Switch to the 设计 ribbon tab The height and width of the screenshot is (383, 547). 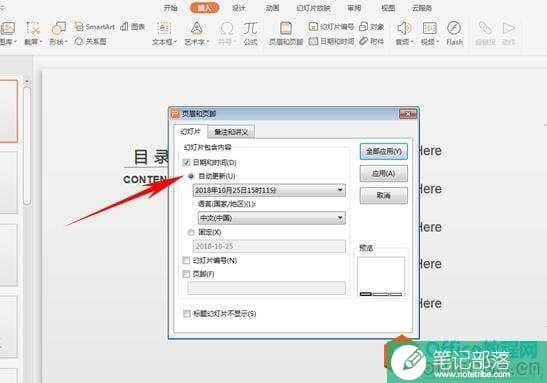pyautogui.click(x=239, y=8)
